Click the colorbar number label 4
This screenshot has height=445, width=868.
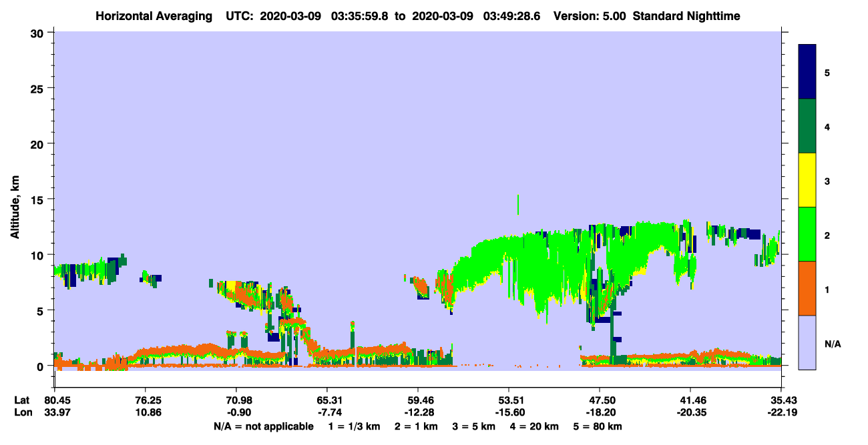[x=827, y=126]
